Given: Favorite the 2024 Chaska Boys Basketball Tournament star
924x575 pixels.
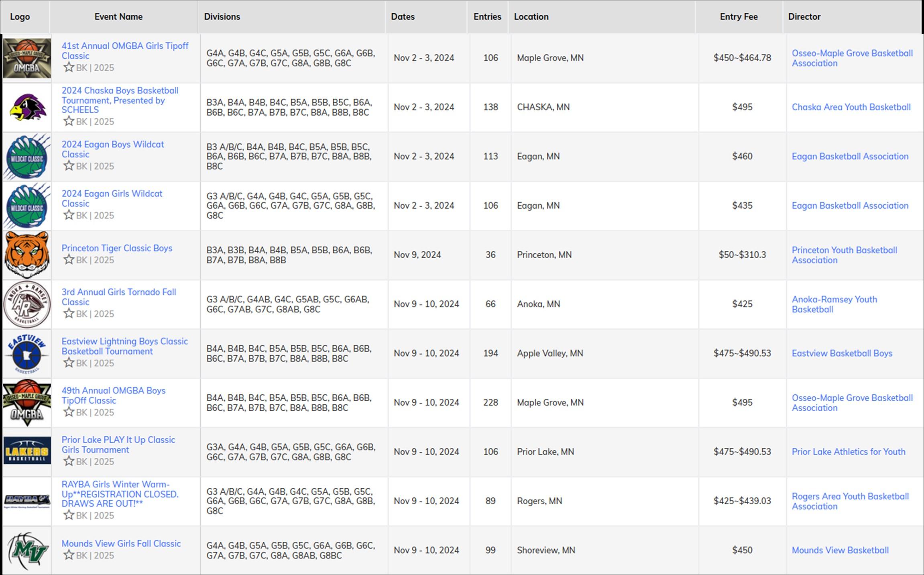Looking at the screenshot, I should tap(69, 121).
